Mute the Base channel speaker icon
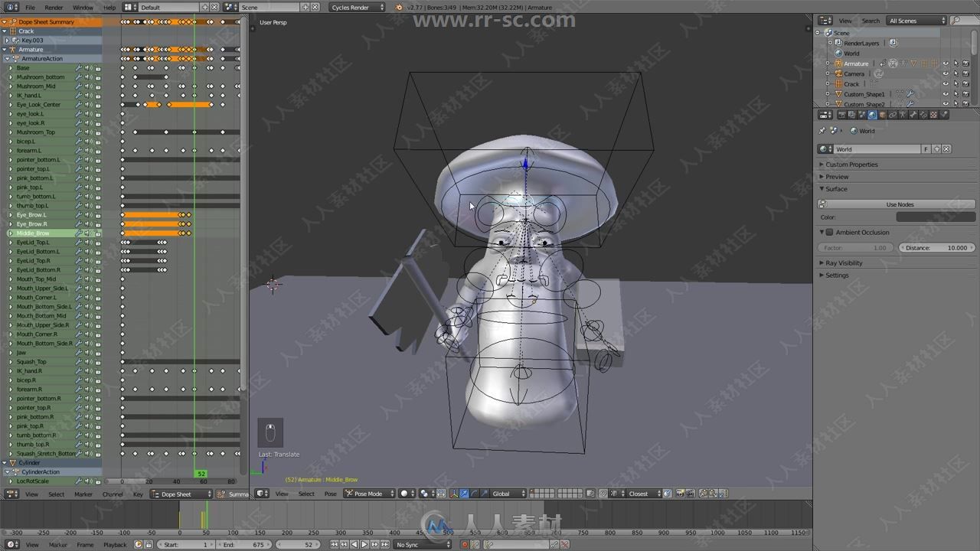This screenshot has height=551, width=980. 89,68
